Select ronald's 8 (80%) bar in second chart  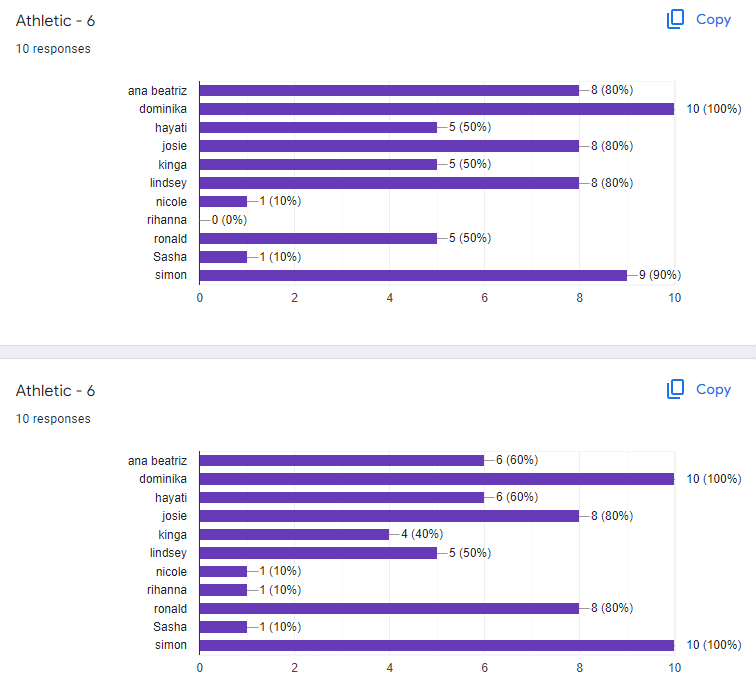[389, 608]
